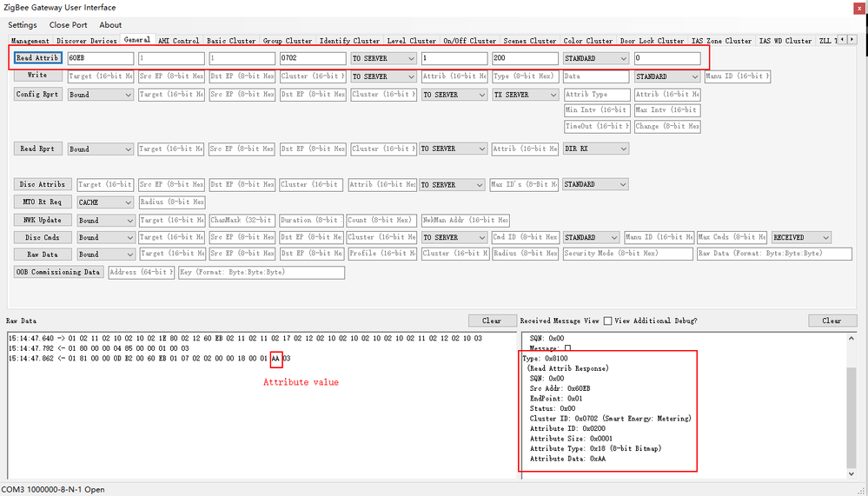Viewport: 868px width, 496px height.
Task: Switch to the Level Cluster tab
Action: click(412, 41)
